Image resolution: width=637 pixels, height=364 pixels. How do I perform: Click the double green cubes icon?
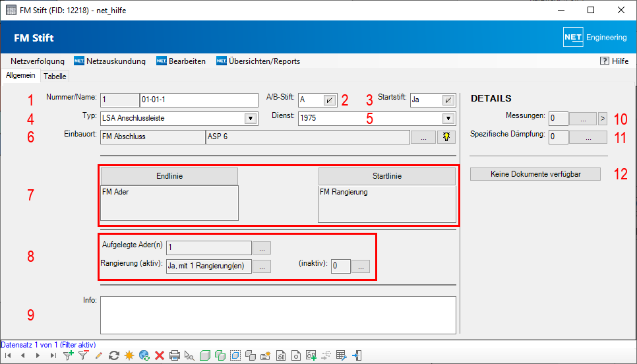(x=220, y=355)
